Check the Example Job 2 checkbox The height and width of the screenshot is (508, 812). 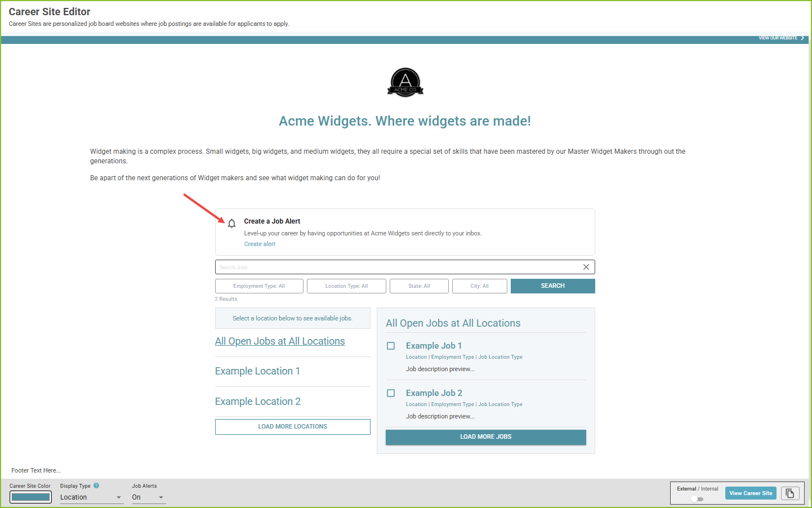tap(391, 393)
